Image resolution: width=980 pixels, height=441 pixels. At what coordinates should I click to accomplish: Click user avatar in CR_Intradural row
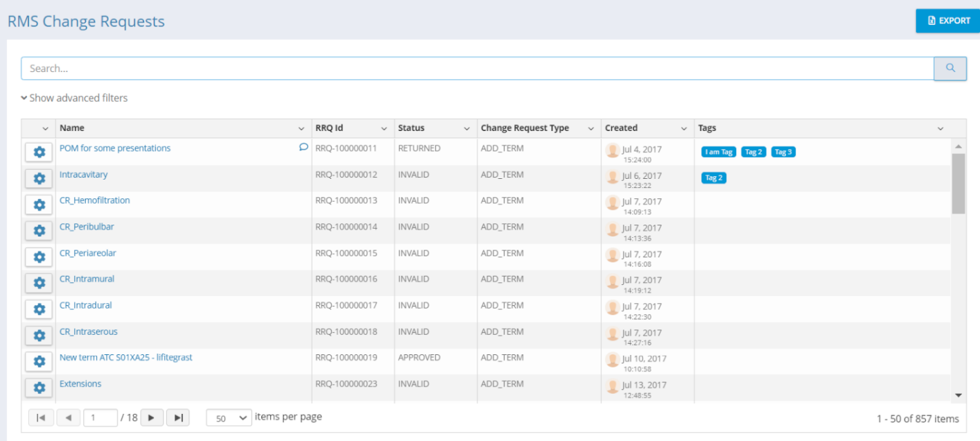[x=612, y=307]
